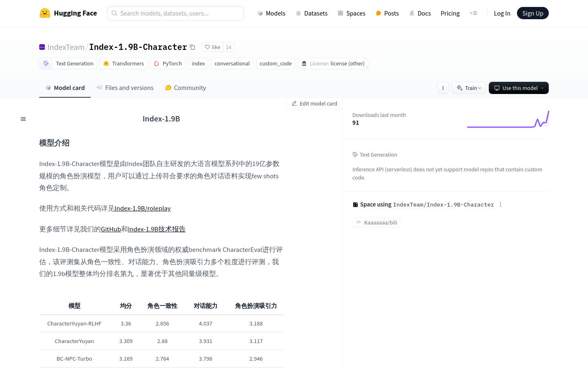Like the model with the heart button
This screenshot has width=588, height=368.
click(212, 47)
